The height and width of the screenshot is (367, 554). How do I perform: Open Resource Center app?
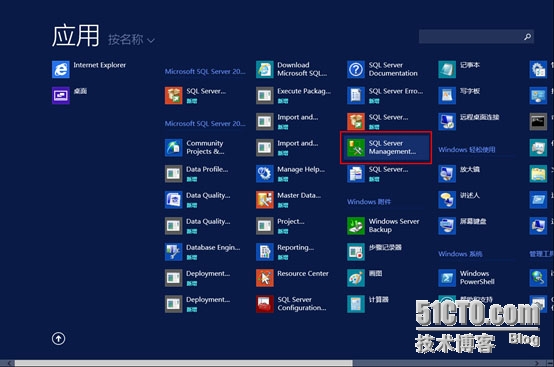point(293,278)
